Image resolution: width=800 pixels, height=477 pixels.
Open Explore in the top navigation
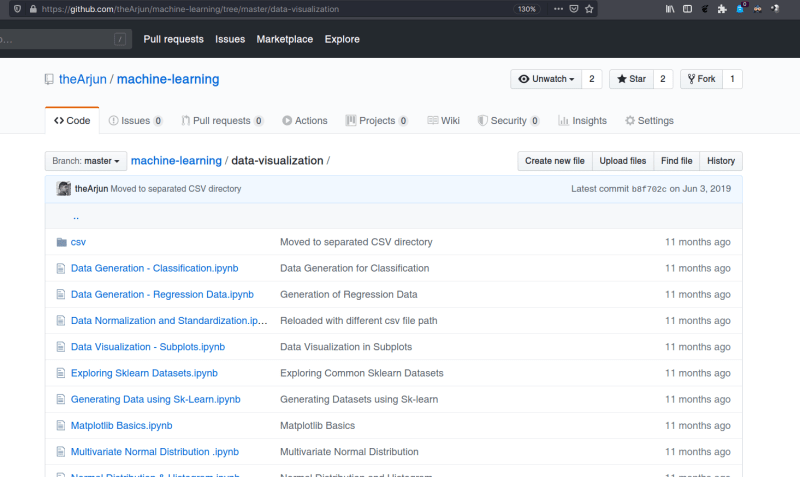point(342,39)
